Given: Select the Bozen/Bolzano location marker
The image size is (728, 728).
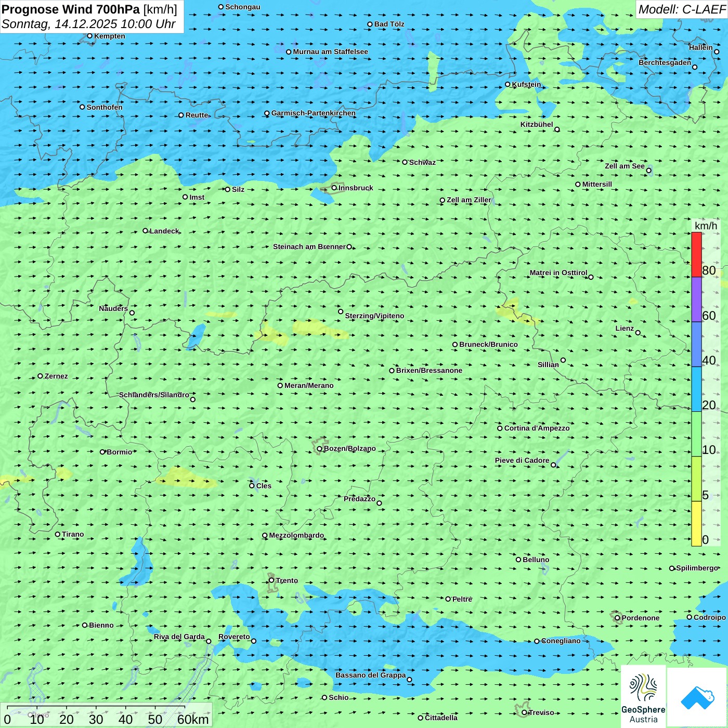Looking at the screenshot, I should click(x=319, y=449).
